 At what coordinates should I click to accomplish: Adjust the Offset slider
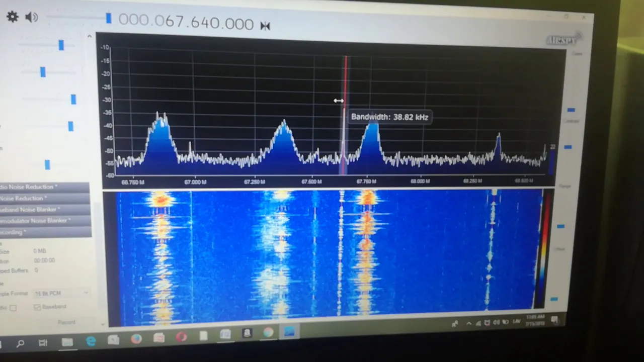[554, 299]
